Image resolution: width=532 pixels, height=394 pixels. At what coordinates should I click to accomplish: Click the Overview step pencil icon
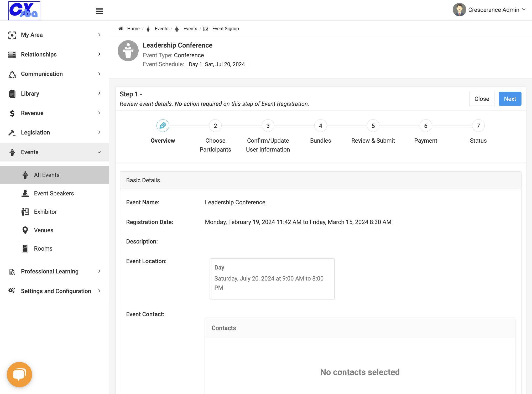click(163, 126)
